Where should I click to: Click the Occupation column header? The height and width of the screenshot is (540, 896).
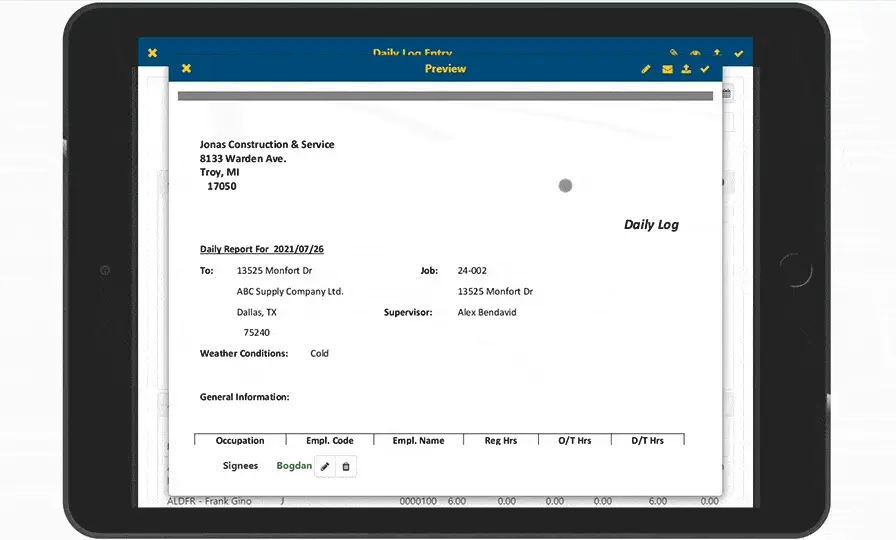click(240, 440)
